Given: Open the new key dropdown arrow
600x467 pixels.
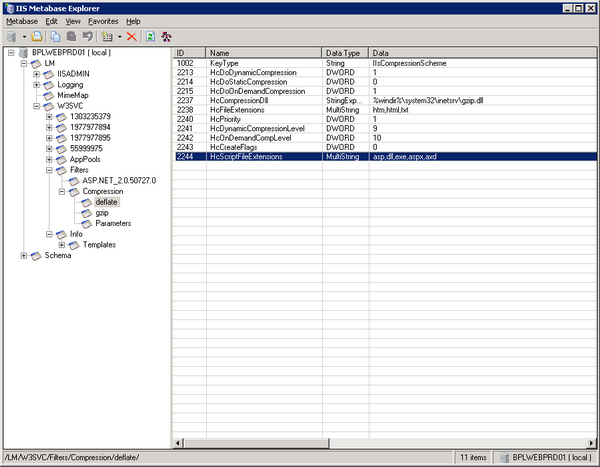Looking at the screenshot, I should [118, 36].
